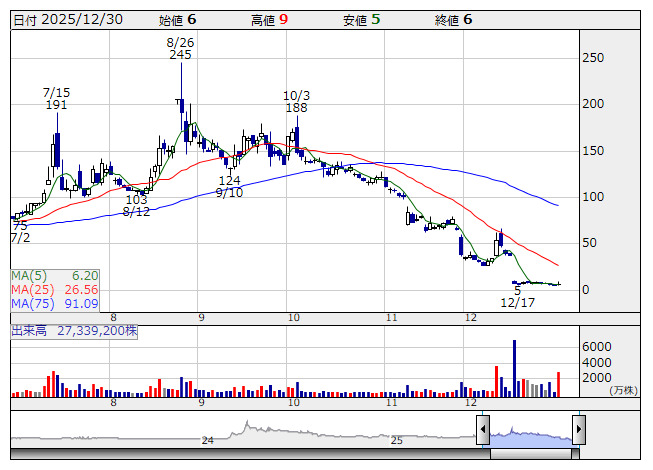Click the left range handle arrow
Image resolution: width=653 pixels, height=470 pixels.
(483, 431)
